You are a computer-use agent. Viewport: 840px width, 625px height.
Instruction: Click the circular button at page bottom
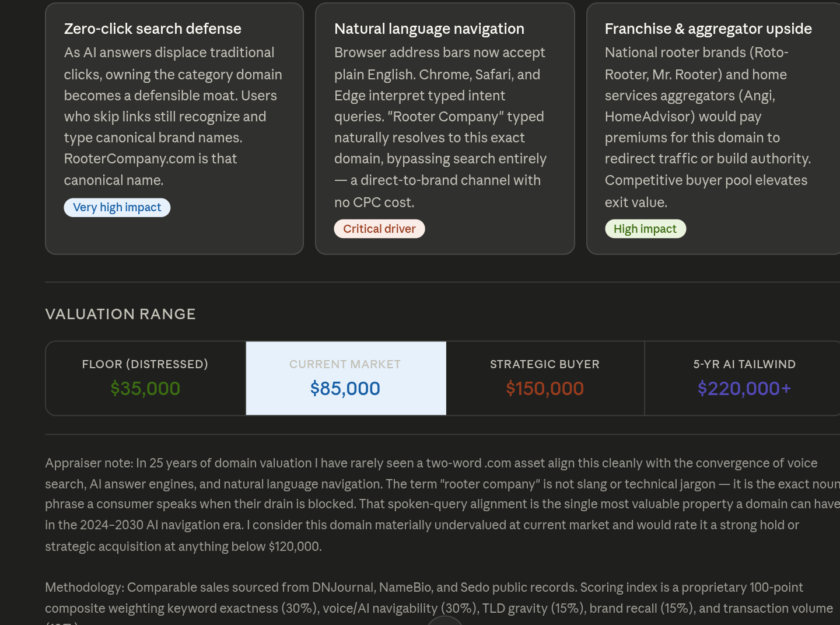444,621
